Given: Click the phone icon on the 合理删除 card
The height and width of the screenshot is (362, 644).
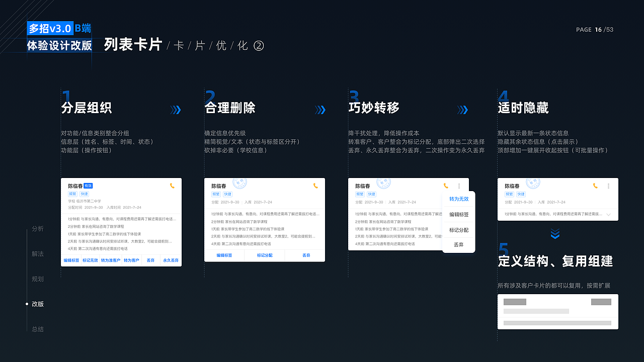Looking at the screenshot, I should coord(316,186).
